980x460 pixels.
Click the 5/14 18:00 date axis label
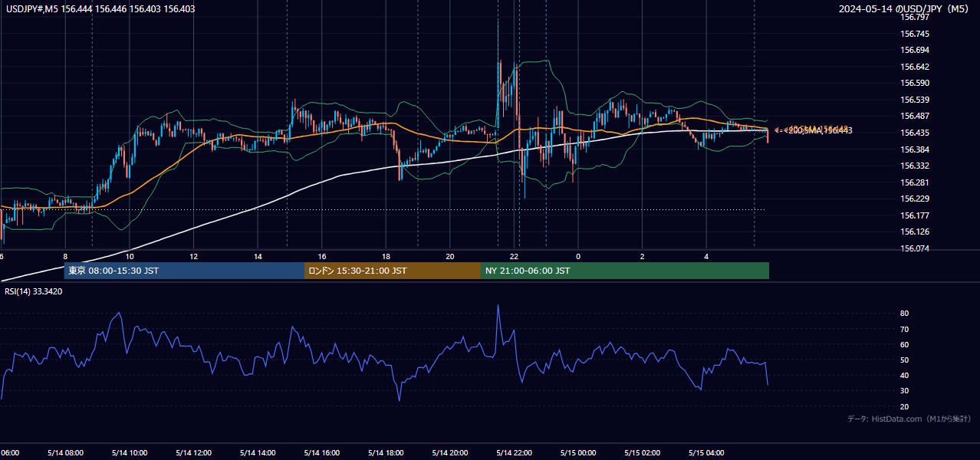[x=386, y=452]
